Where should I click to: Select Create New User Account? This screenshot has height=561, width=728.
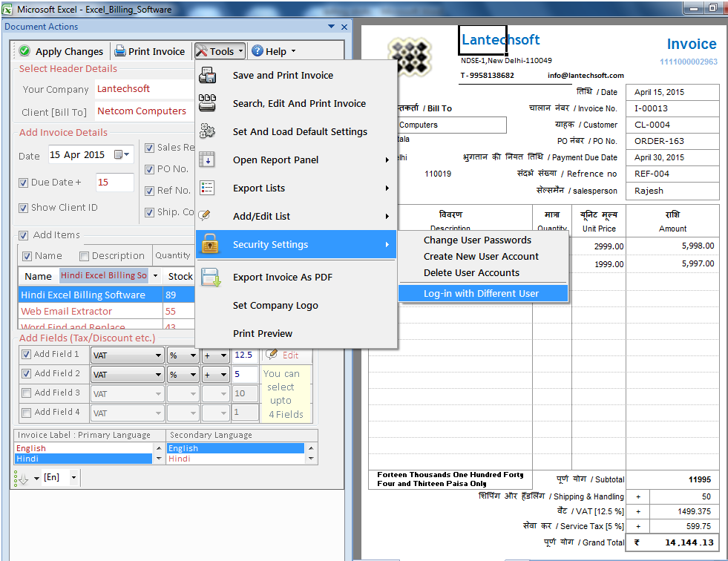(x=481, y=256)
